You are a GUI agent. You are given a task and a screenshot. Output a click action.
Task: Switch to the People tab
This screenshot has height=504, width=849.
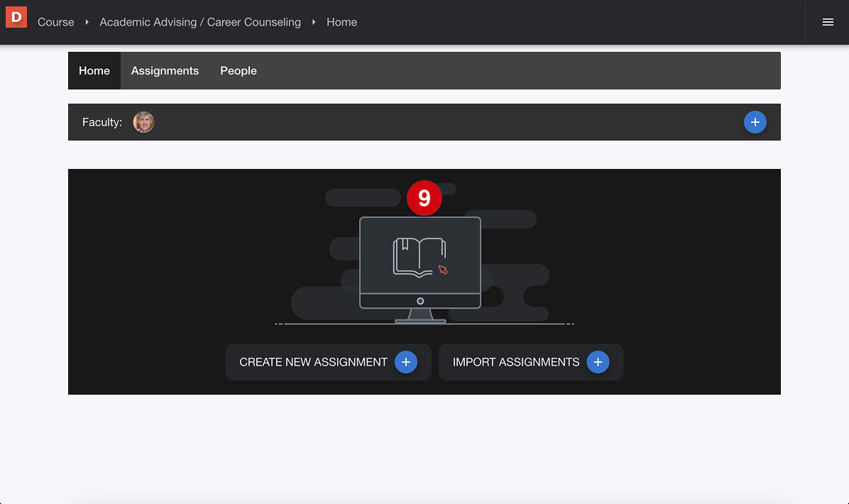[238, 70]
